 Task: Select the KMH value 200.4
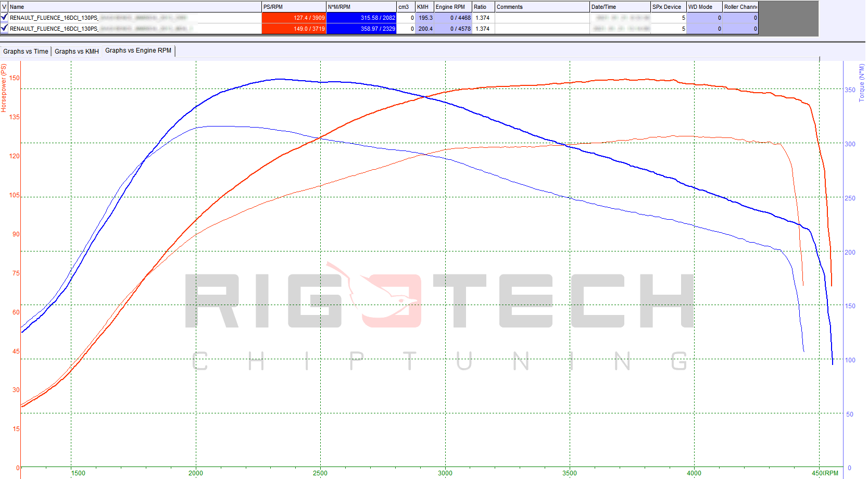[424, 29]
